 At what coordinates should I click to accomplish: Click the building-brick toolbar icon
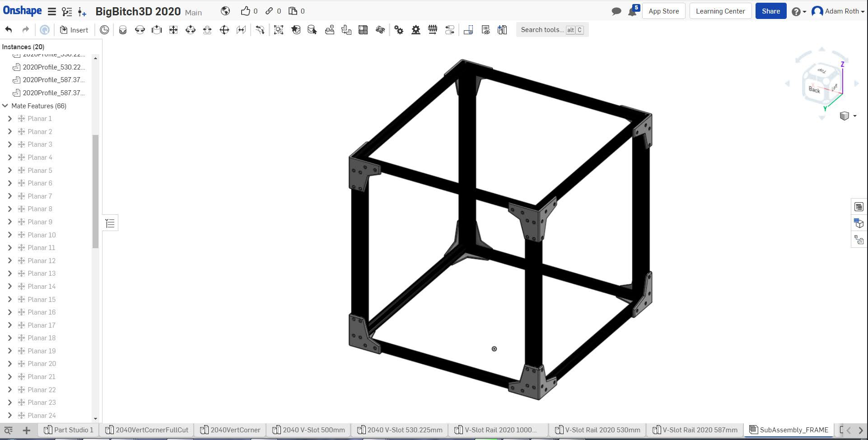pyautogui.click(x=330, y=30)
